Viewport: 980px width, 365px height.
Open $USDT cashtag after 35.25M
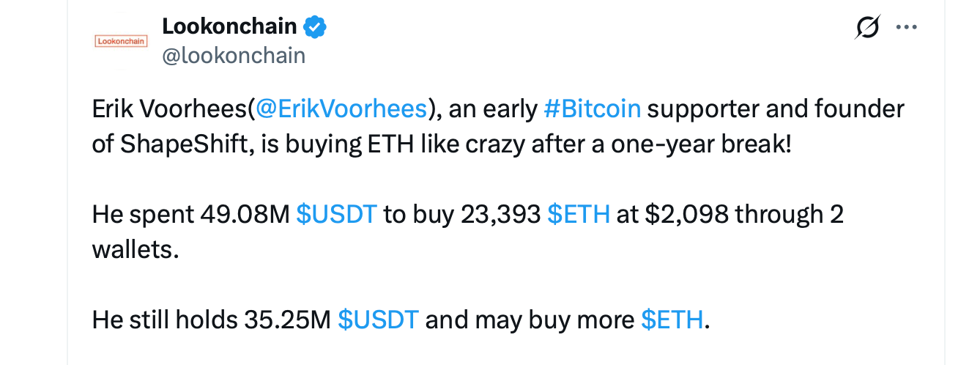[x=378, y=320]
